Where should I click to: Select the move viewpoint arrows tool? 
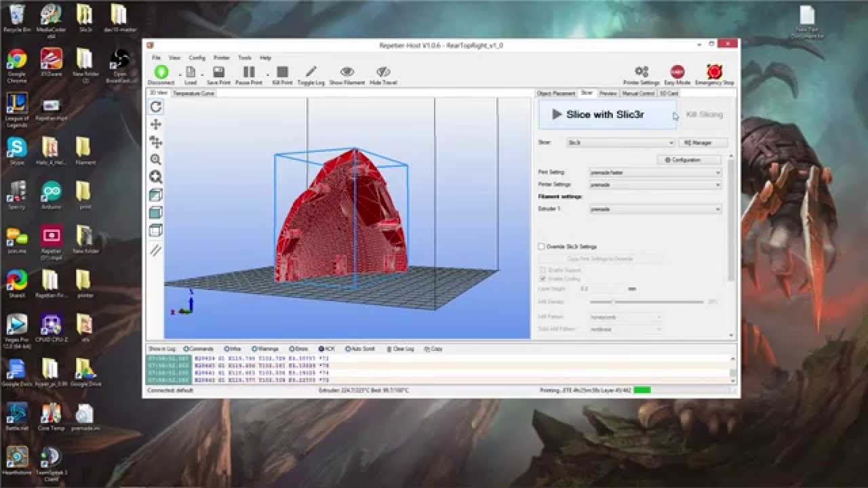coord(156,125)
